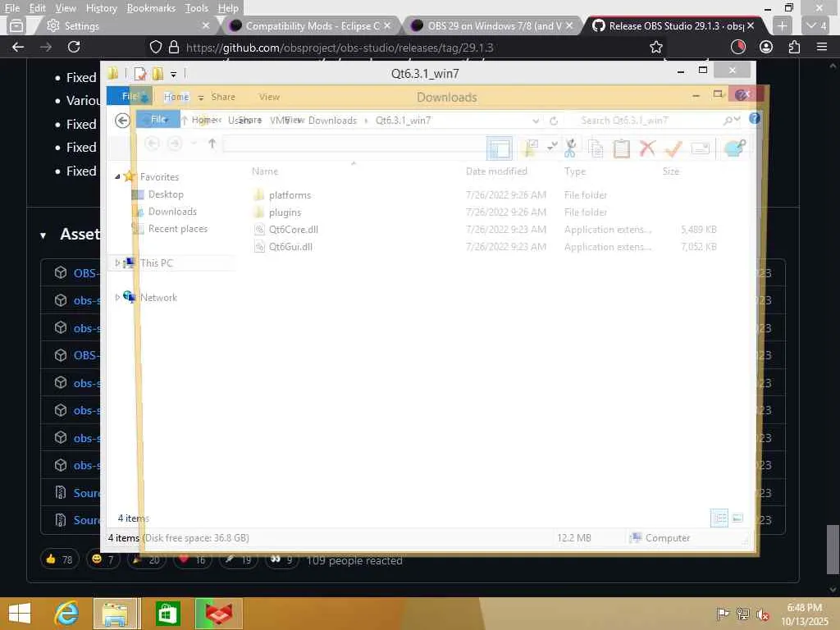The width and height of the screenshot is (840, 630).
Task: Click the heart 16 reaction button
Action: [192, 559]
